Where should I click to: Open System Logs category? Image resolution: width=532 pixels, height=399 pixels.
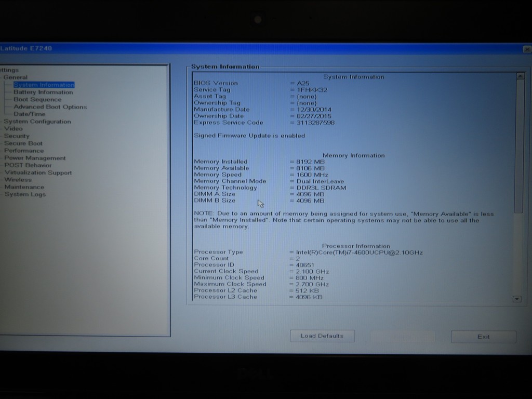pyautogui.click(x=25, y=194)
